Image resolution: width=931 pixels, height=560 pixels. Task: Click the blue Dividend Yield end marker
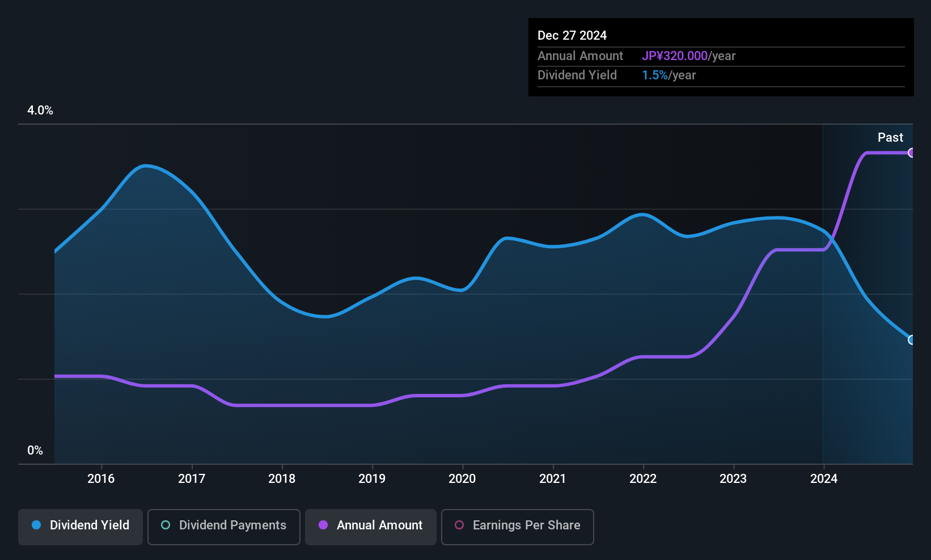point(911,340)
